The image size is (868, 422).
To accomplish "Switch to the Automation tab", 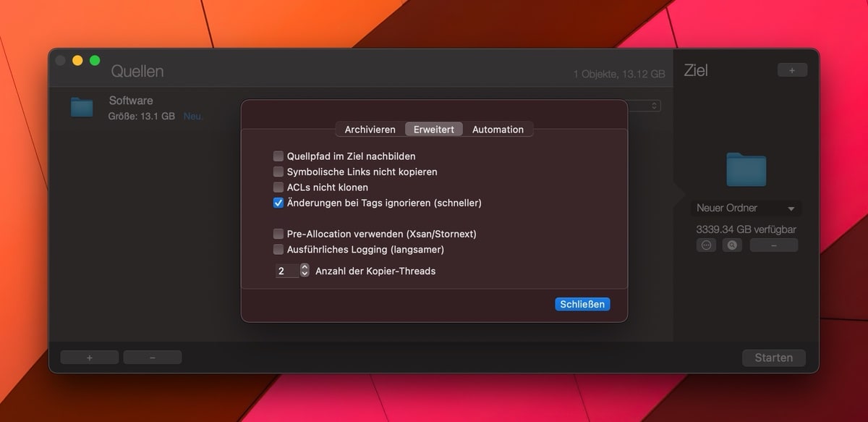I will 498,130.
